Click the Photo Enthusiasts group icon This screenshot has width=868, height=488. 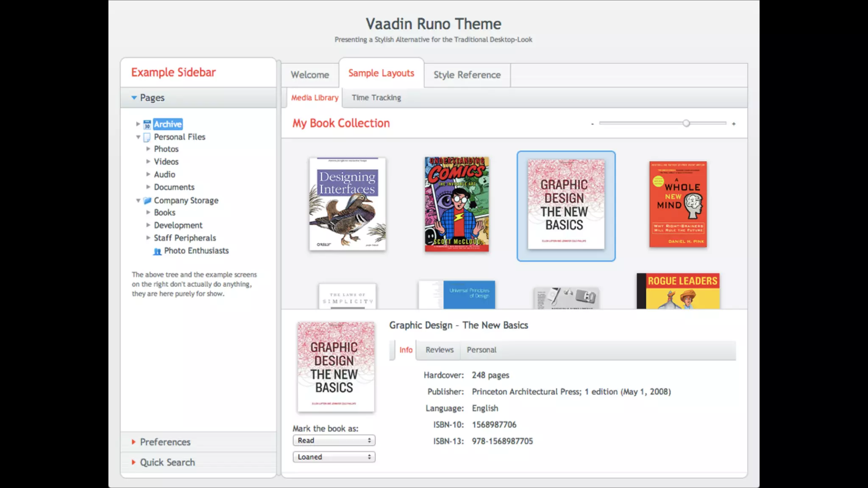pos(157,251)
